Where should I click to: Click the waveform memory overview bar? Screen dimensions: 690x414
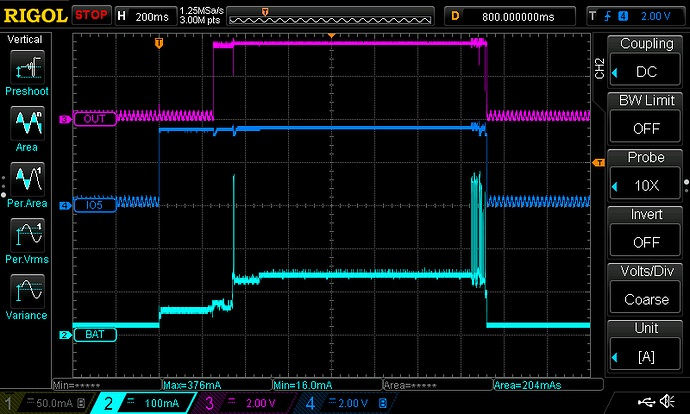pos(330,16)
